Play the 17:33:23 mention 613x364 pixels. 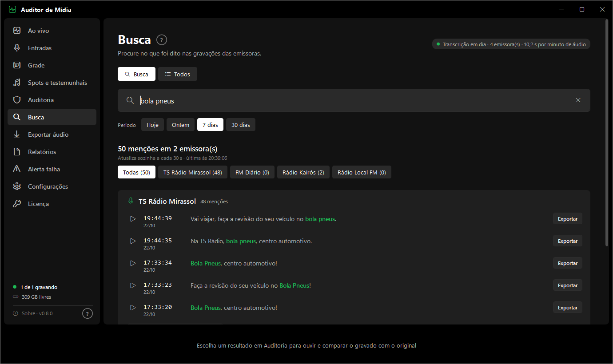click(133, 285)
